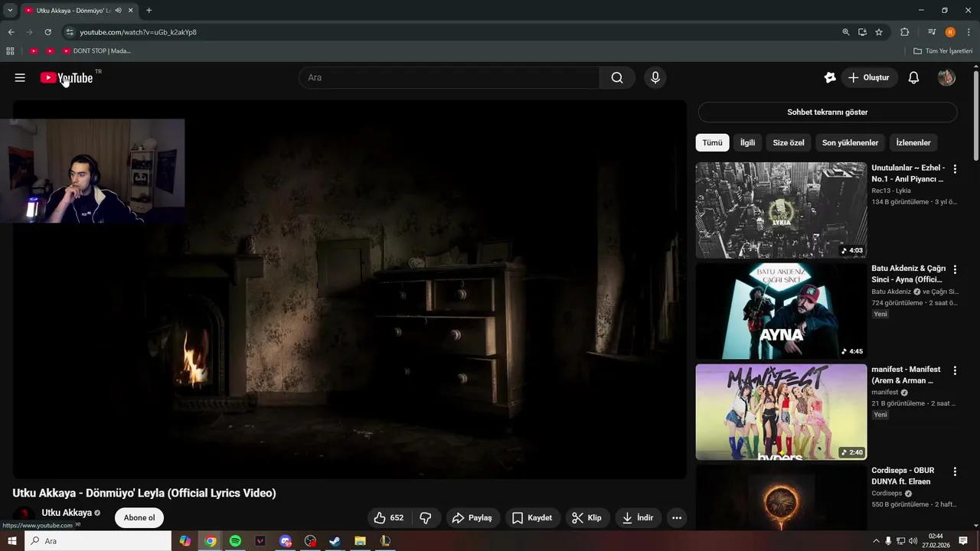Open the Chrome apps grid shortcut

tap(10, 51)
